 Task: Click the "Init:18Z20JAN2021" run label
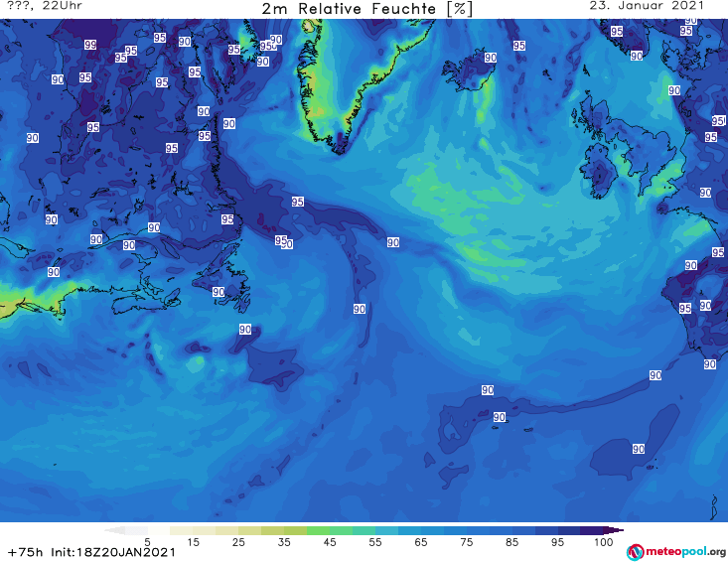pyautogui.click(x=113, y=552)
